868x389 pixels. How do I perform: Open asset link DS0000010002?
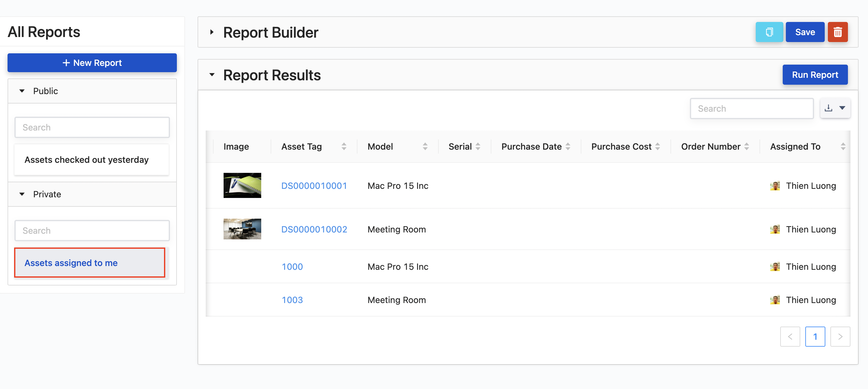click(x=314, y=229)
